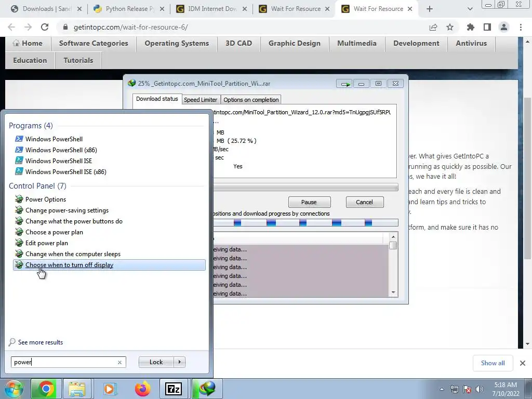The image size is (532, 399).
Task: Click the Chrome address bar URL
Action: (x=130, y=27)
